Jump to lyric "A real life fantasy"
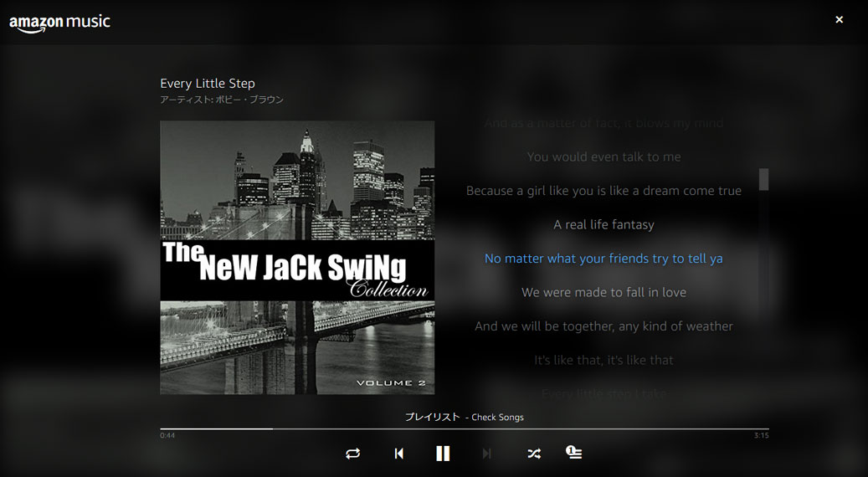 coord(604,224)
